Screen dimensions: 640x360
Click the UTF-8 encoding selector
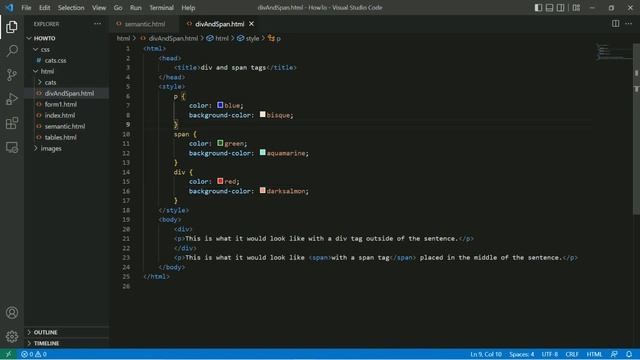(x=550, y=354)
